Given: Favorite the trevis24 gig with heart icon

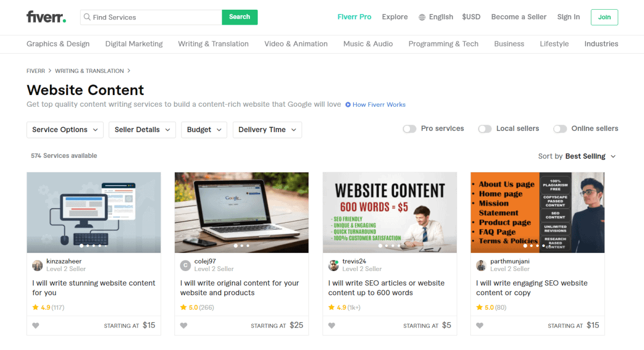Looking at the screenshot, I should [x=332, y=325].
